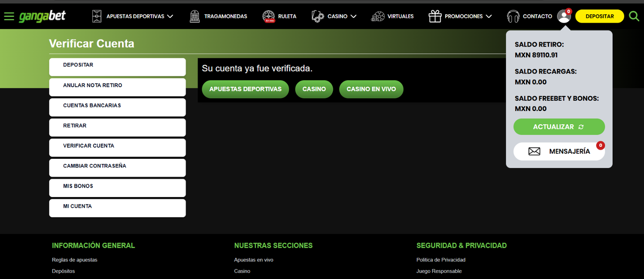Expand the Apuestas Deportivas dropdown chevron
Viewport: 644px width, 279px height.
(170, 16)
